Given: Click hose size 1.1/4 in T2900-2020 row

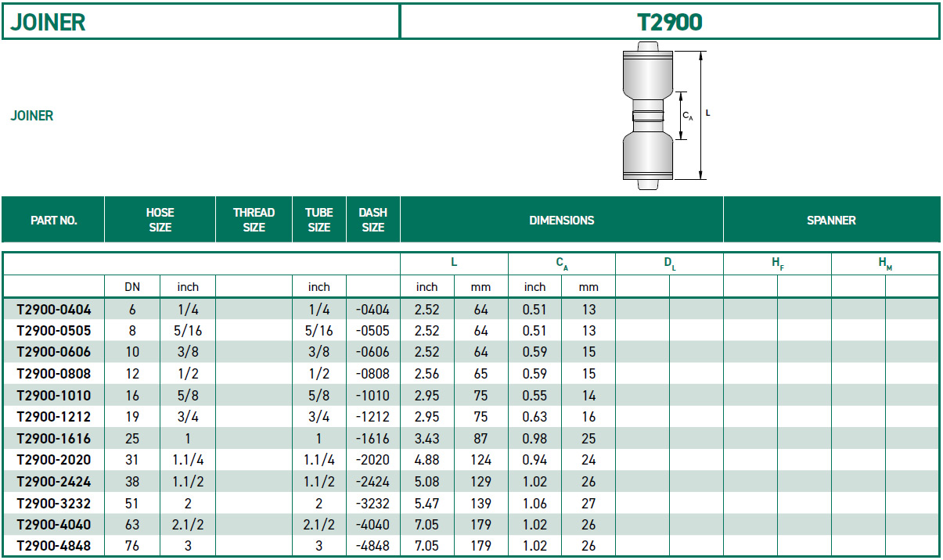Looking at the screenshot, I should point(188,460).
